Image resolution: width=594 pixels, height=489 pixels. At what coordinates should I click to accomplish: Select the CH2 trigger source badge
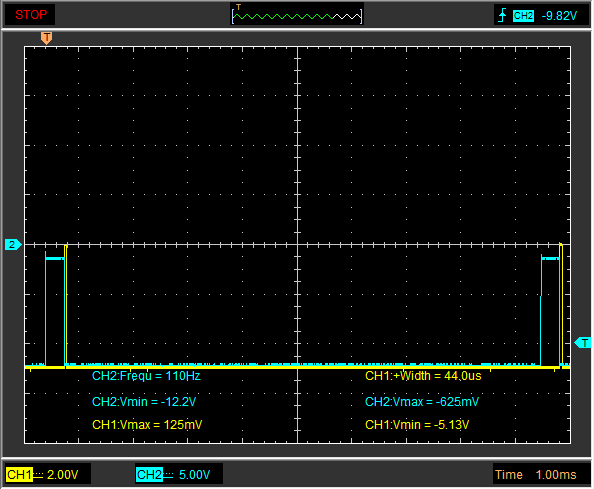coord(523,16)
